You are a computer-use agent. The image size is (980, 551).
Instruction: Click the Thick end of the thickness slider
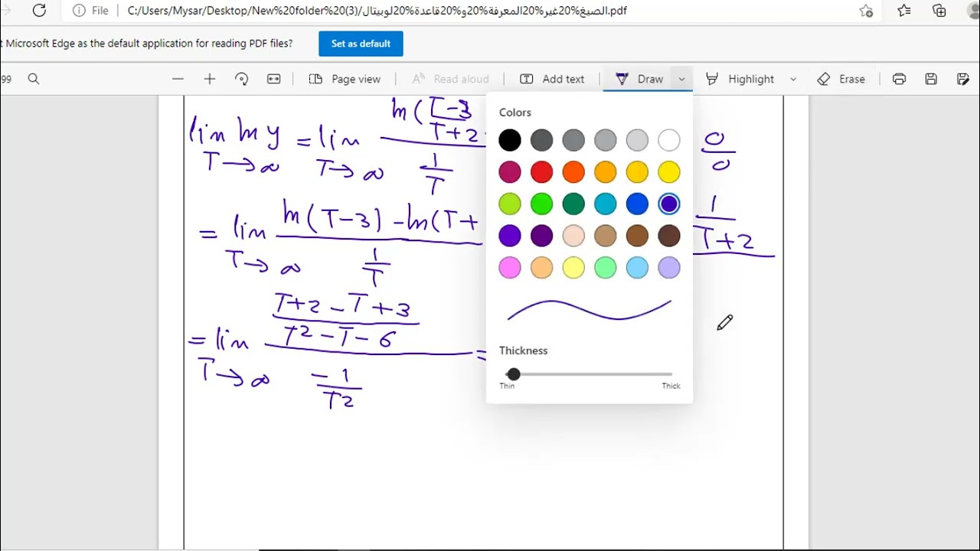coord(671,386)
